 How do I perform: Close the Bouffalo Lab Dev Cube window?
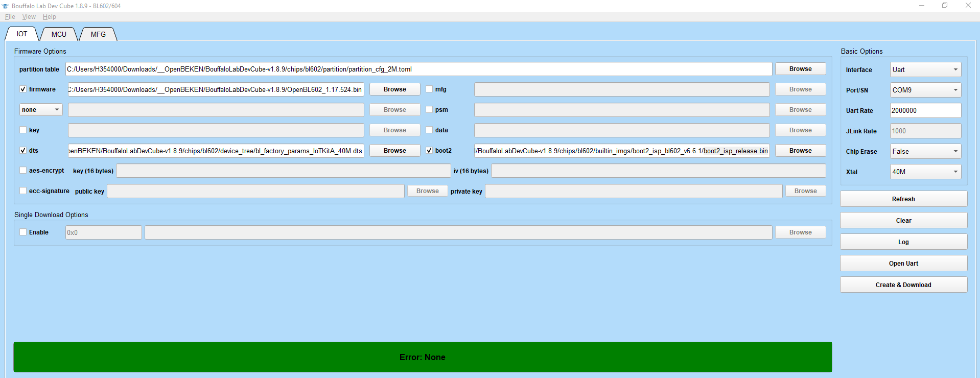(x=968, y=6)
